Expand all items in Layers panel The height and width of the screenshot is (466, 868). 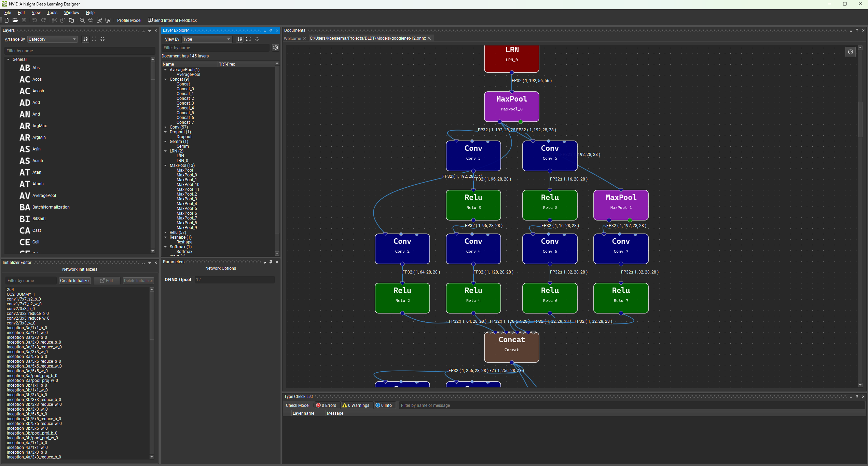click(94, 39)
